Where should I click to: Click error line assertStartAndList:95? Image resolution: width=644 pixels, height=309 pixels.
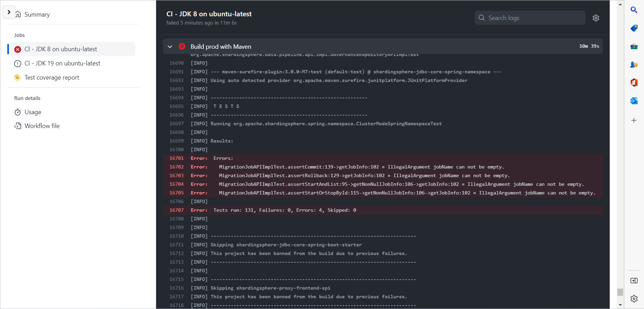pyautogui.click(x=401, y=184)
